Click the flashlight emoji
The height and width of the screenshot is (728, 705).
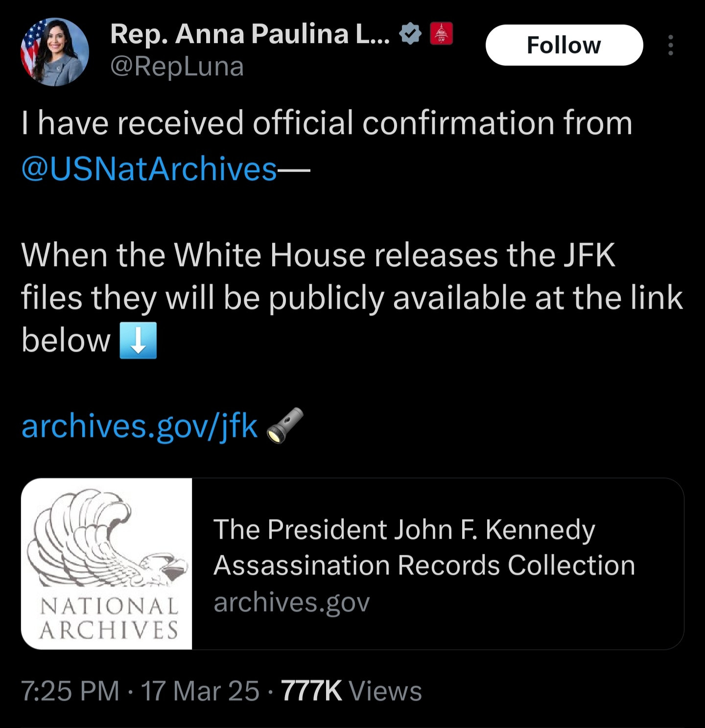point(284,425)
